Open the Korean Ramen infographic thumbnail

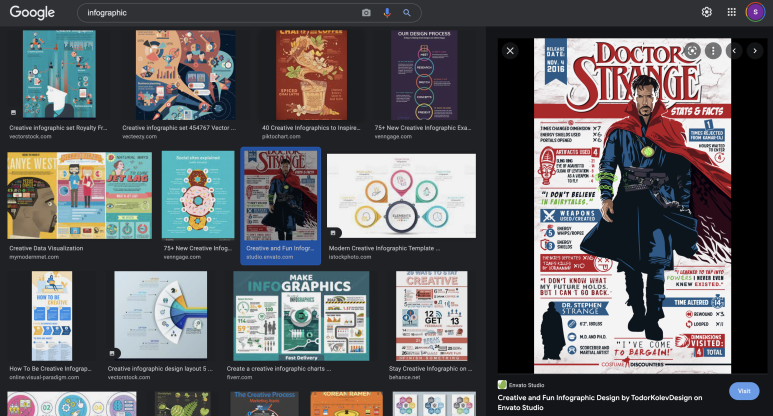click(x=346, y=404)
